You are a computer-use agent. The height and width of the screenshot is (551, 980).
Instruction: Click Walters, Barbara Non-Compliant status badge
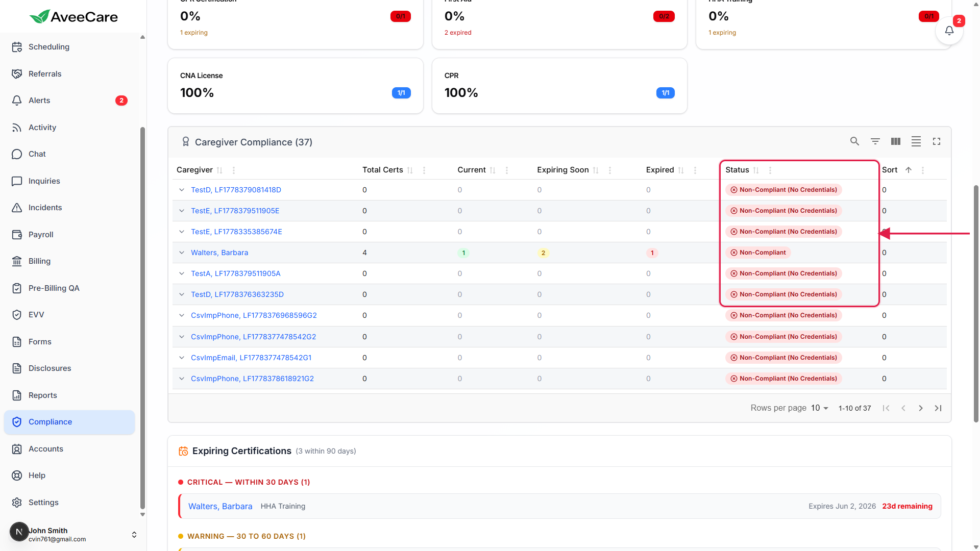[758, 253]
